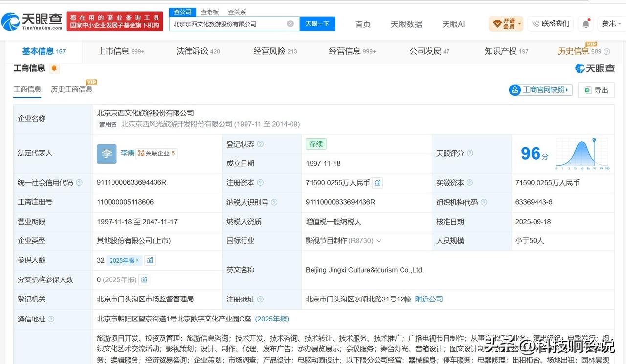
Task: Click insured count chart icon
Action: pyautogui.click(x=150, y=260)
